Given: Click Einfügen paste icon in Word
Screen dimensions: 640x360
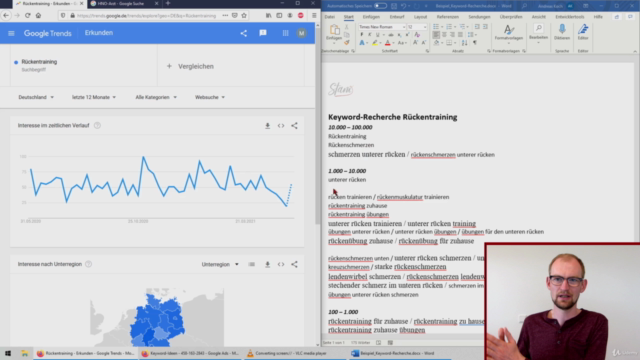Looking at the screenshot, I should [334, 30].
